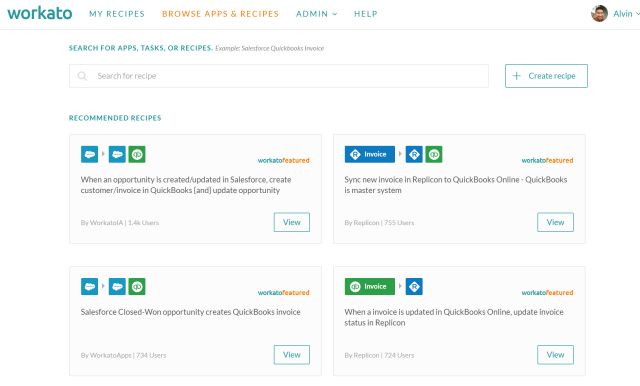Click Salesforce trigger icon in Closed-Won opportunity card
Image resolution: width=640 pixels, height=386 pixels.
click(89, 286)
